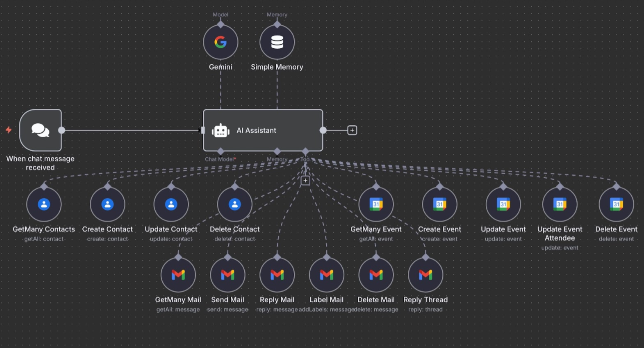Select the GetMany Contacts tool node
The width and height of the screenshot is (644, 348).
coord(44,204)
